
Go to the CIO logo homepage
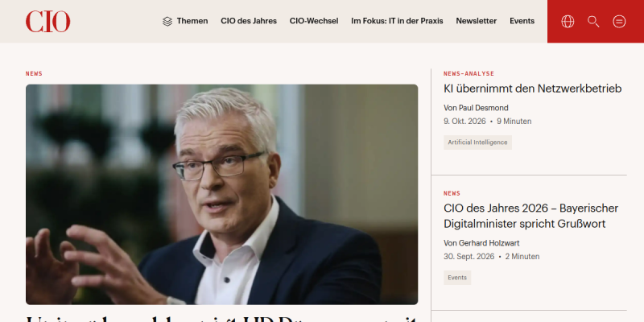coord(48,22)
